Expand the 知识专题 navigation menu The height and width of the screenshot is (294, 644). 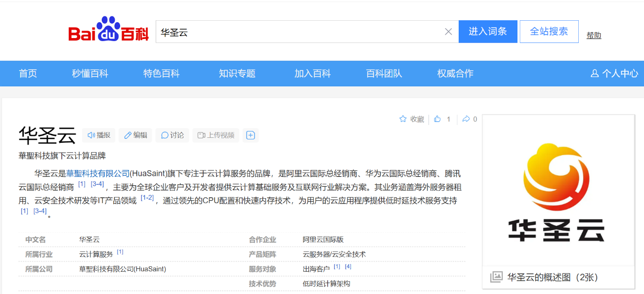tap(237, 74)
